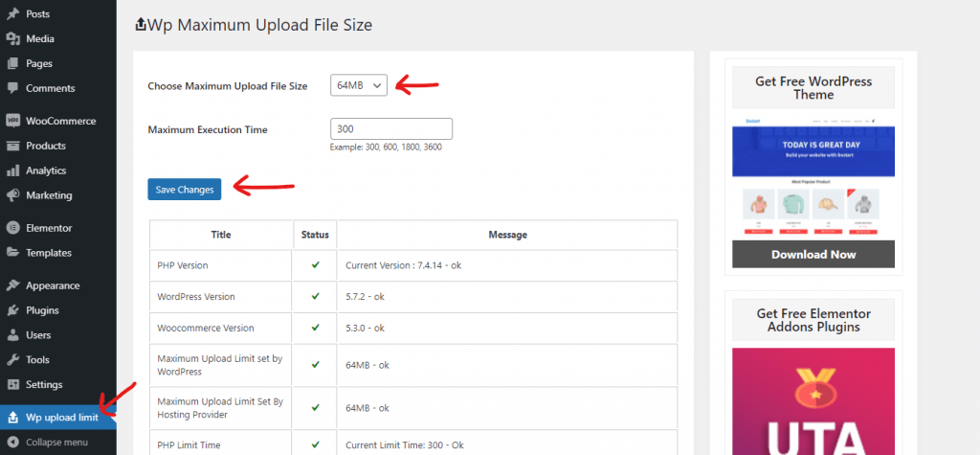The height and width of the screenshot is (455, 980).
Task: Open the Marketing menu item
Action: pos(58,195)
